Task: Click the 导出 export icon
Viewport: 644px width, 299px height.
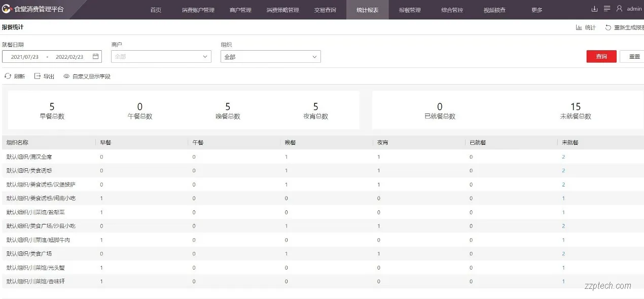Action: tap(37, 76)
